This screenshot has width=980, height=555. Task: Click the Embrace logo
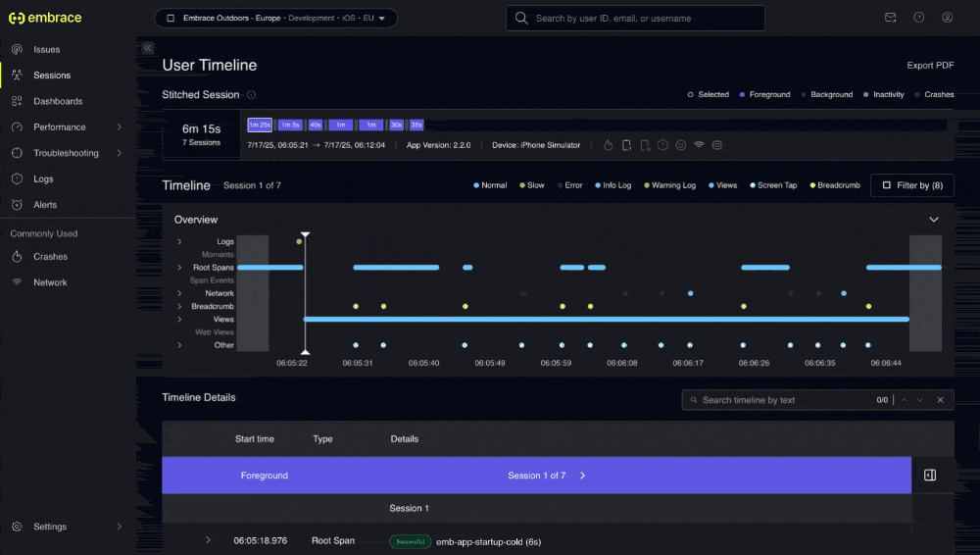[45, 18]
